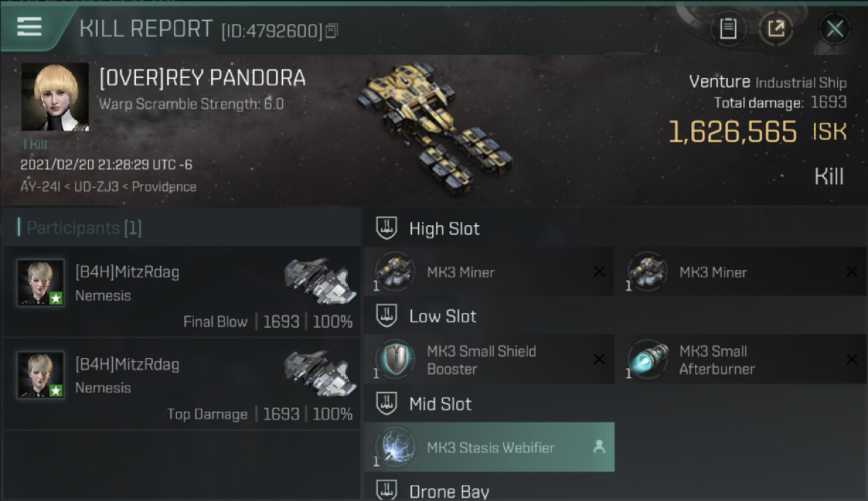Viewport: 868px width, 501px height.
Task: Close the kill report window
Action: coord(835,29)
